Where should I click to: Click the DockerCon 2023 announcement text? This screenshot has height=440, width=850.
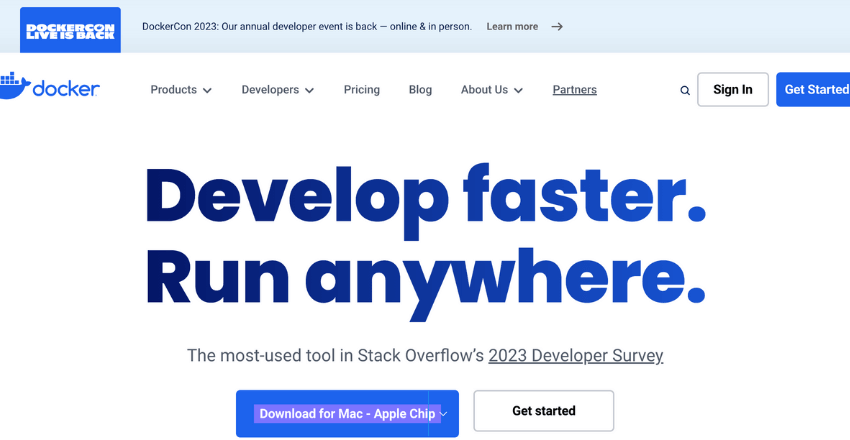(x=307, y=27)
